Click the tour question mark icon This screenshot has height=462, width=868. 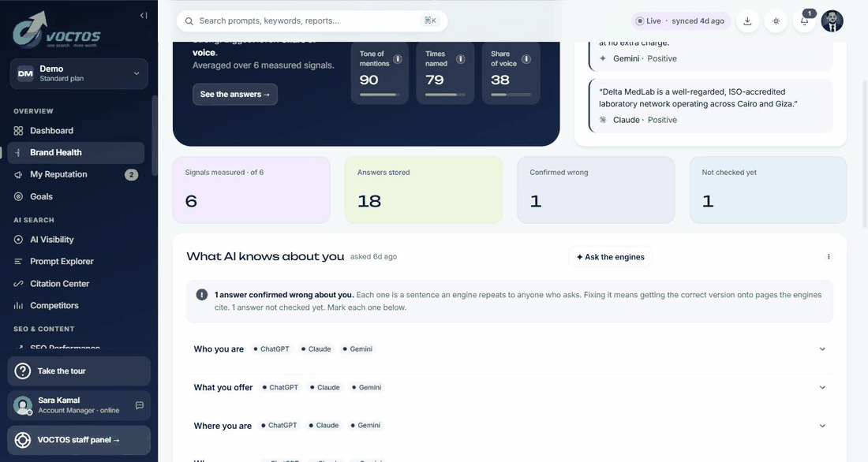pyautogui.click(x=23, y=371)
